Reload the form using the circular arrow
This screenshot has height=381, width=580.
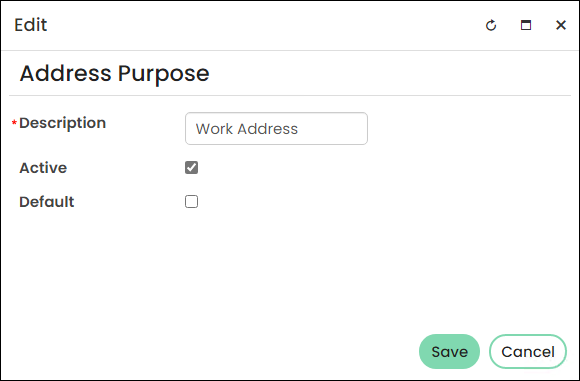(x=491, y=25)
